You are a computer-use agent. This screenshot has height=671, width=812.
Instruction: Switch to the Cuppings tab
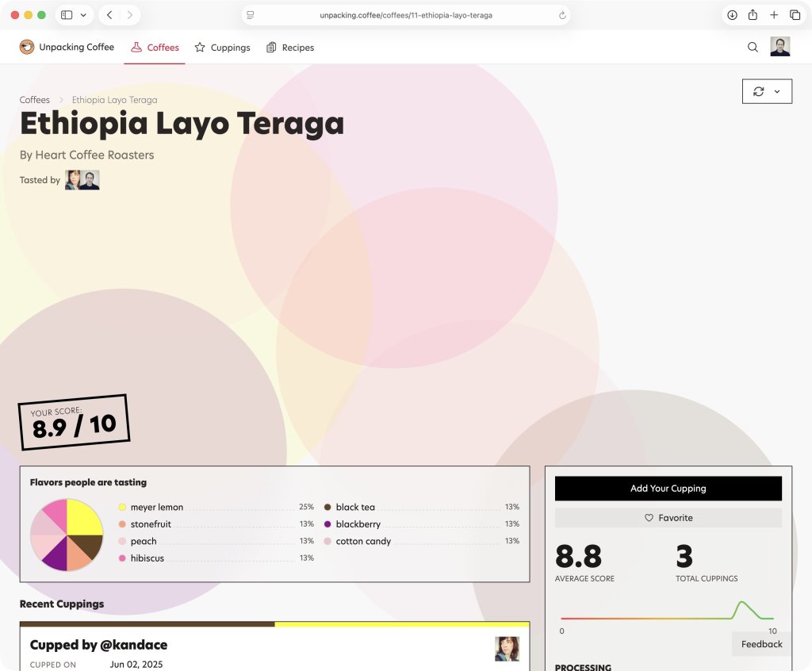(222, 48)
